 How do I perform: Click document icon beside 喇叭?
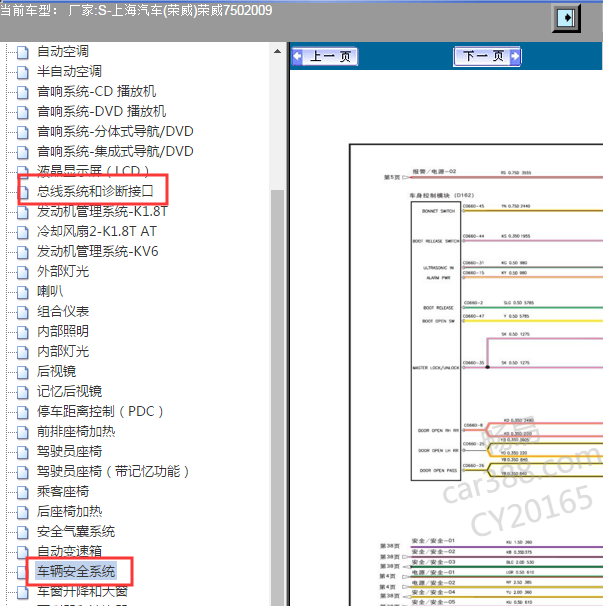22,292
